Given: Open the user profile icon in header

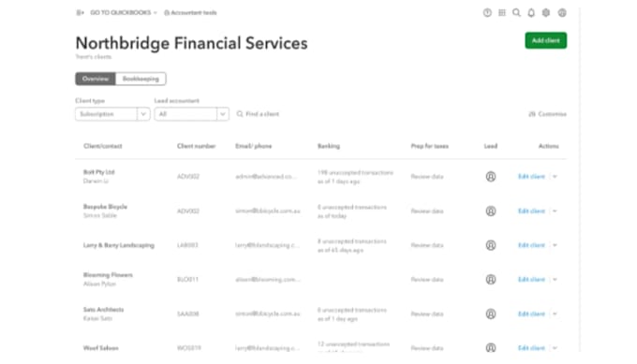Looking at the screenshot, I should pyautogui.click(x=562, y=12).
